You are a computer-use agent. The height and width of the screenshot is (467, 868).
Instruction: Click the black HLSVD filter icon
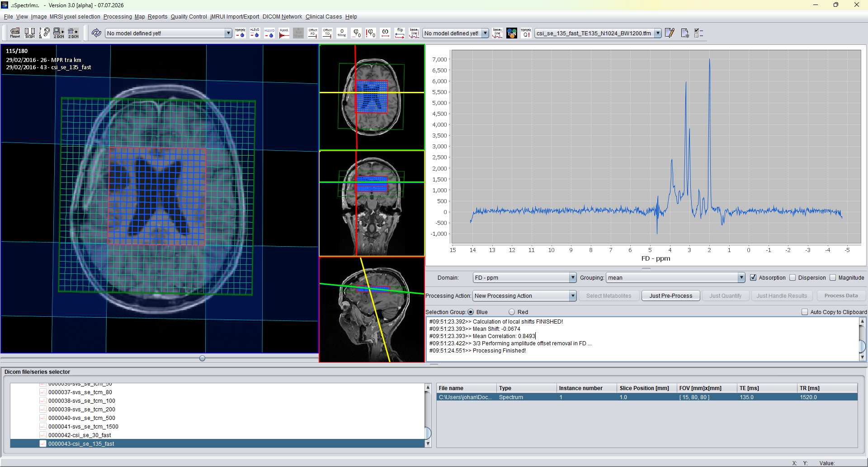255,33
